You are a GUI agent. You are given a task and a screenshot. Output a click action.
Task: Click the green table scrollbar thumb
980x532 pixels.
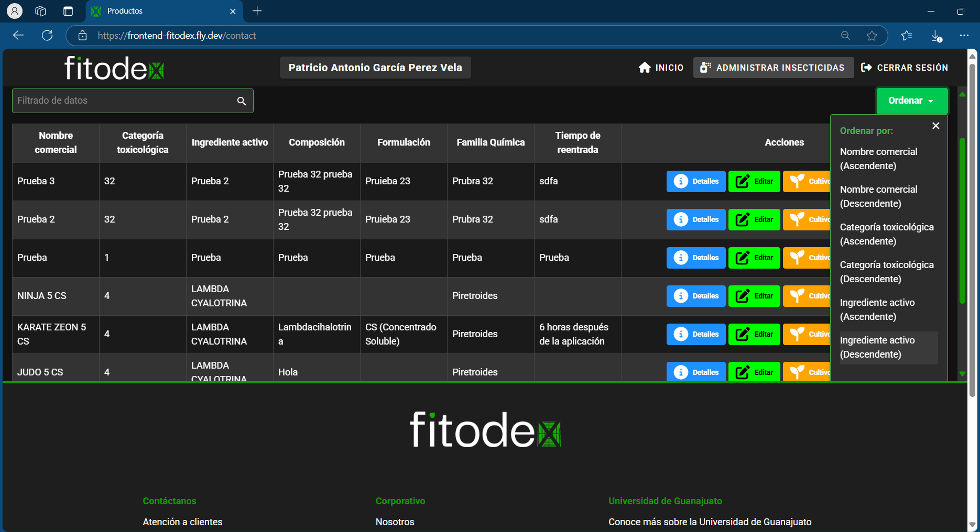pos(962,220)
